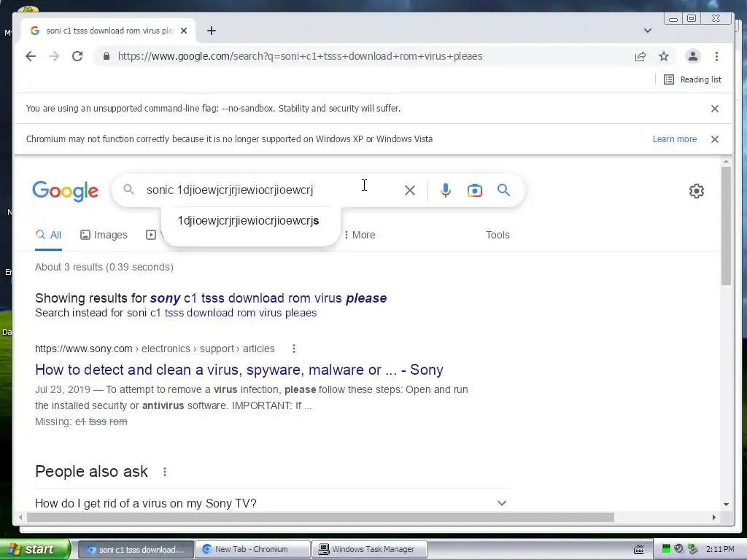This screenshot has height=560, width=747.
Task: Click the vertical scrollbar thumb
Action: tap(726, 226)
